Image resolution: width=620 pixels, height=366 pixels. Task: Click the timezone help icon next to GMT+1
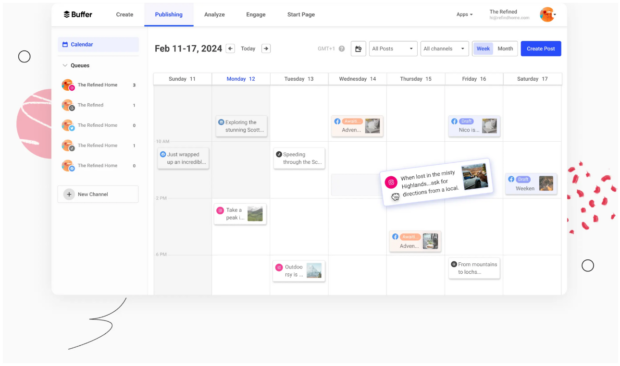(x=342, y=49)
